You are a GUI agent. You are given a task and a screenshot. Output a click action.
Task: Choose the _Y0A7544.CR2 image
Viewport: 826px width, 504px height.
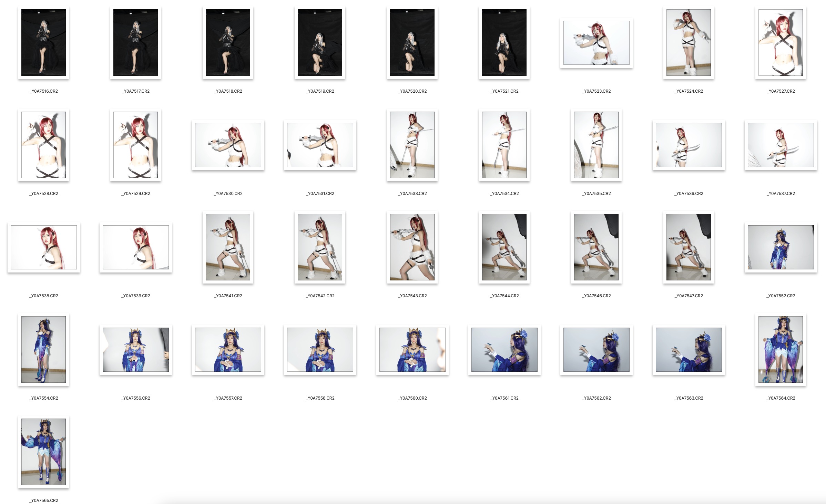click(504, 247)
